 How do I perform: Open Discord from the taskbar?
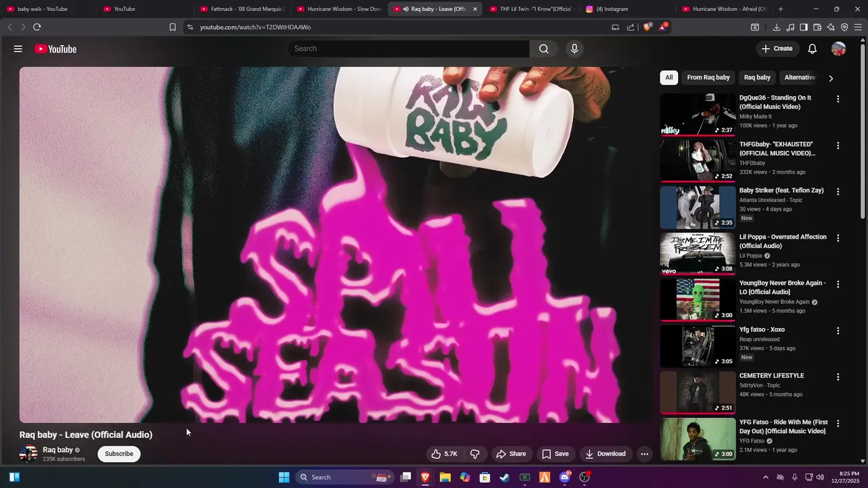565,477
